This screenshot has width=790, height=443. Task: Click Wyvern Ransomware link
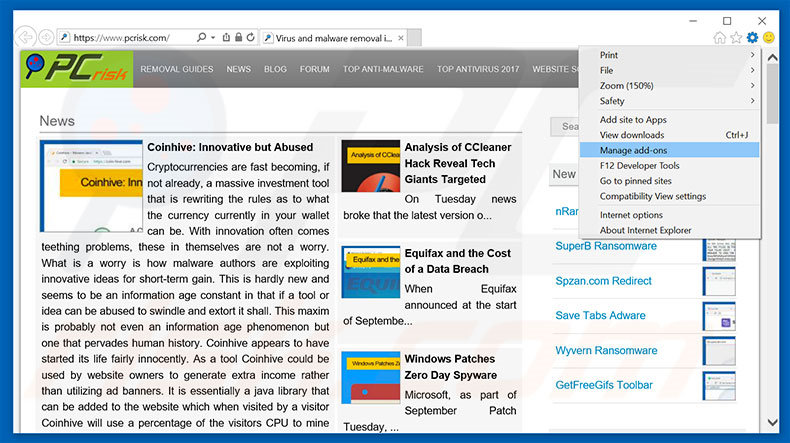tap(606, 350)
